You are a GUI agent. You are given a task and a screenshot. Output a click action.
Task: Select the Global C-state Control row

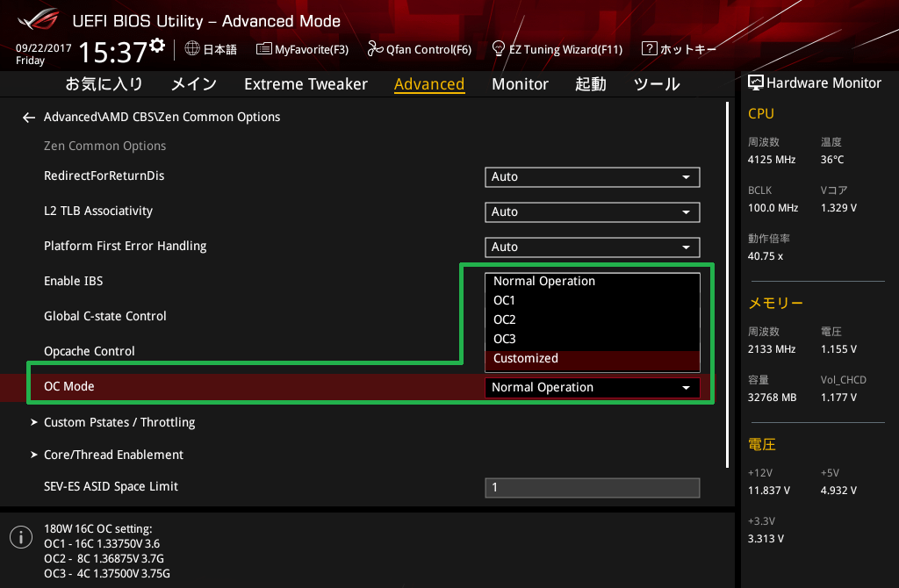[105, 316]
